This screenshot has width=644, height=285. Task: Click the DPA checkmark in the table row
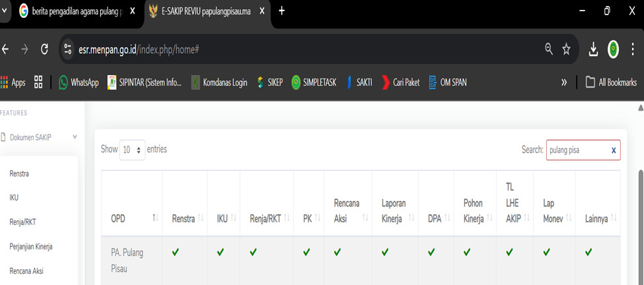(431, 252)
